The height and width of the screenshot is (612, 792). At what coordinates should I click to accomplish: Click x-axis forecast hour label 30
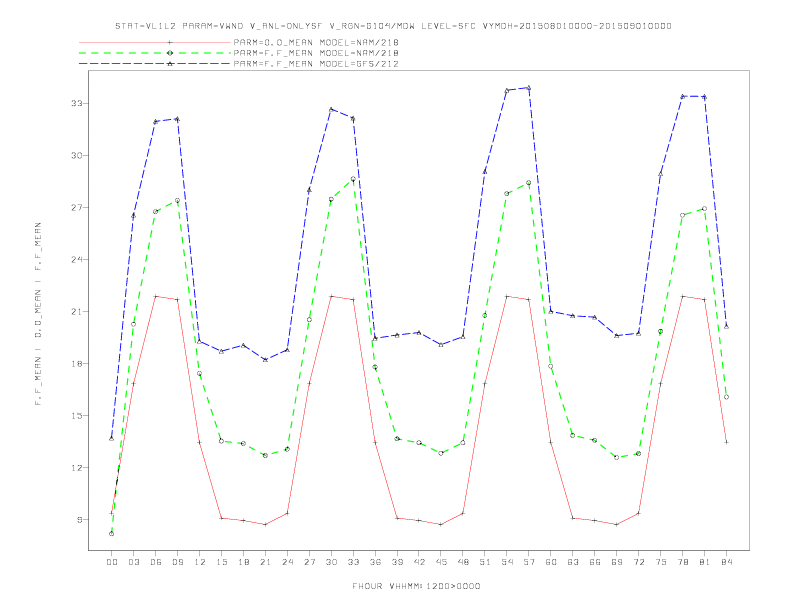point(331,562)
